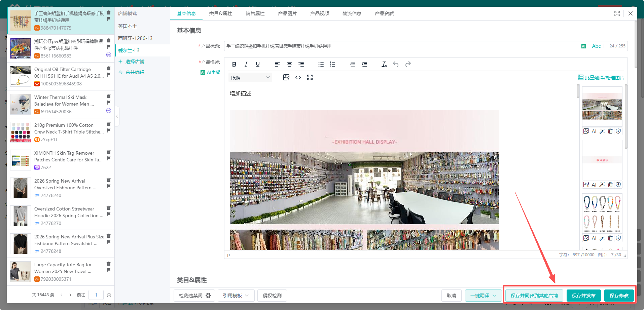Delete the first description image thumbnail

[x=610, y=131]
